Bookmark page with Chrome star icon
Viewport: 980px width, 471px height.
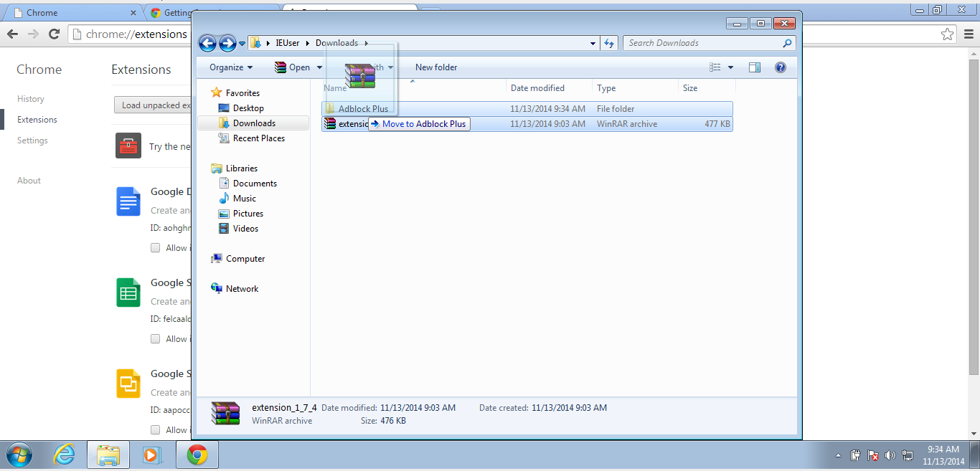tap(948, 34)
